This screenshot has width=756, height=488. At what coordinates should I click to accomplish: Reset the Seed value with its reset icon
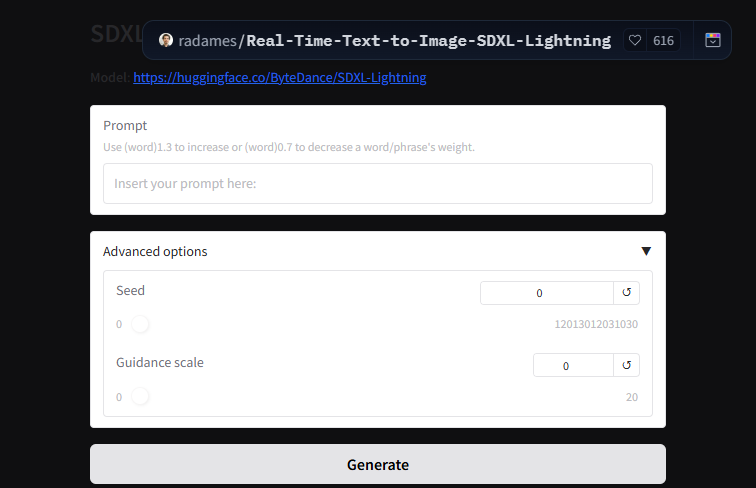click(626, 293)
